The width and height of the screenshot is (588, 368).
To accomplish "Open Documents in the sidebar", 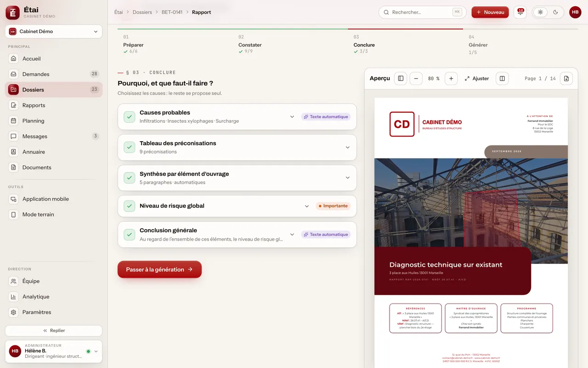I will tap(54, 167).
